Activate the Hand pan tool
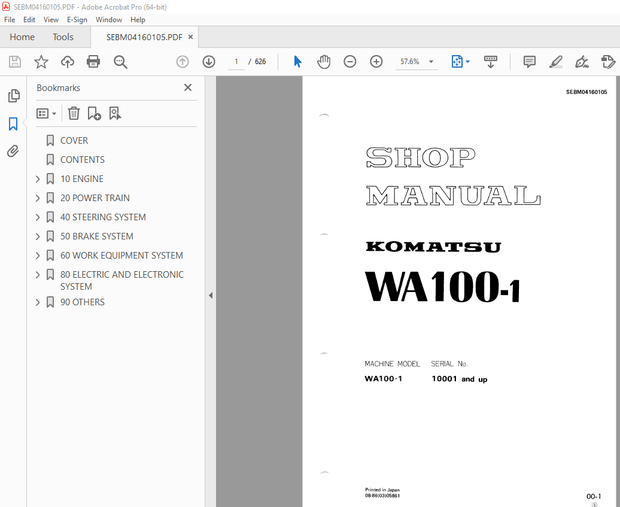Screen dimensions: 620x507 click(x=324, y=62)
